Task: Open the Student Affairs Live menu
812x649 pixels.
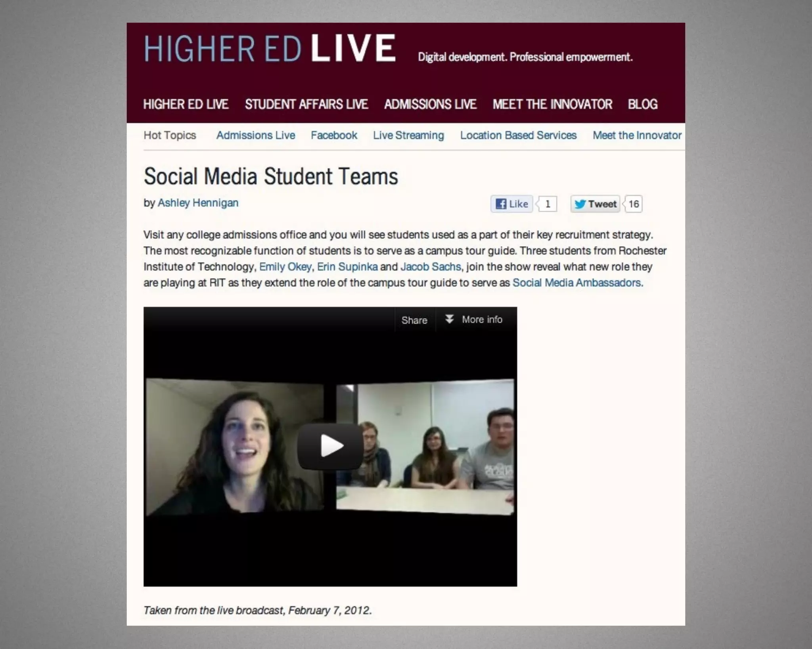Action: click(x=306, y=104)
